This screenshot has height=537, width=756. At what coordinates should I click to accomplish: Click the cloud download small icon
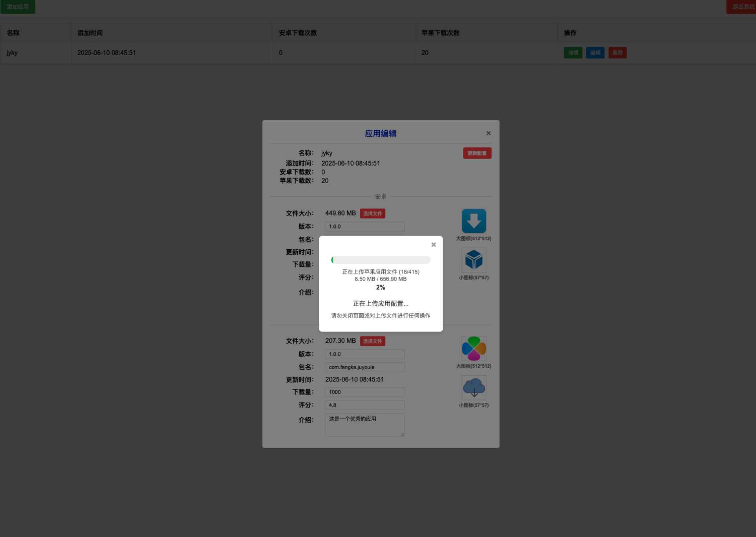coord(474,387)
